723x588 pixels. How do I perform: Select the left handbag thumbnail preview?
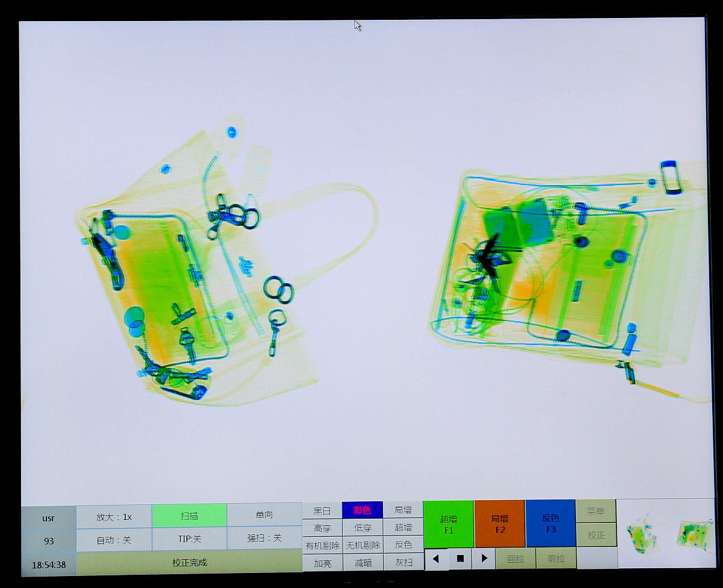pos(640,533)
